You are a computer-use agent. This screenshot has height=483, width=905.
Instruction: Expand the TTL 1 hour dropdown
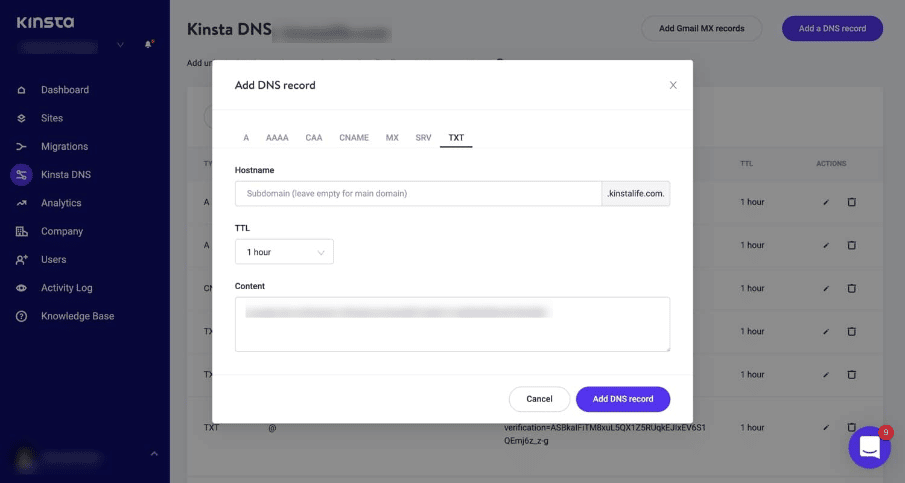pos(284,252)
